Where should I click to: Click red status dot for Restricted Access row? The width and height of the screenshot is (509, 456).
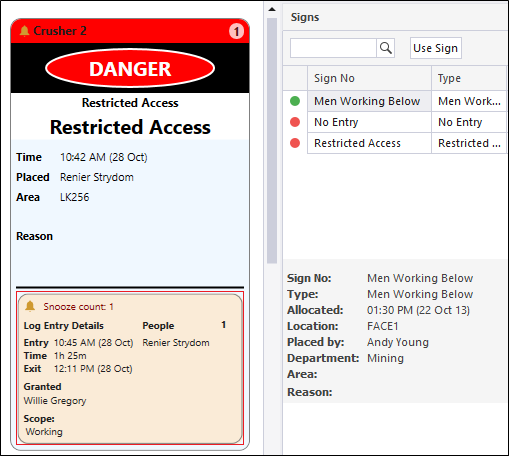click(x=295, y=143)
